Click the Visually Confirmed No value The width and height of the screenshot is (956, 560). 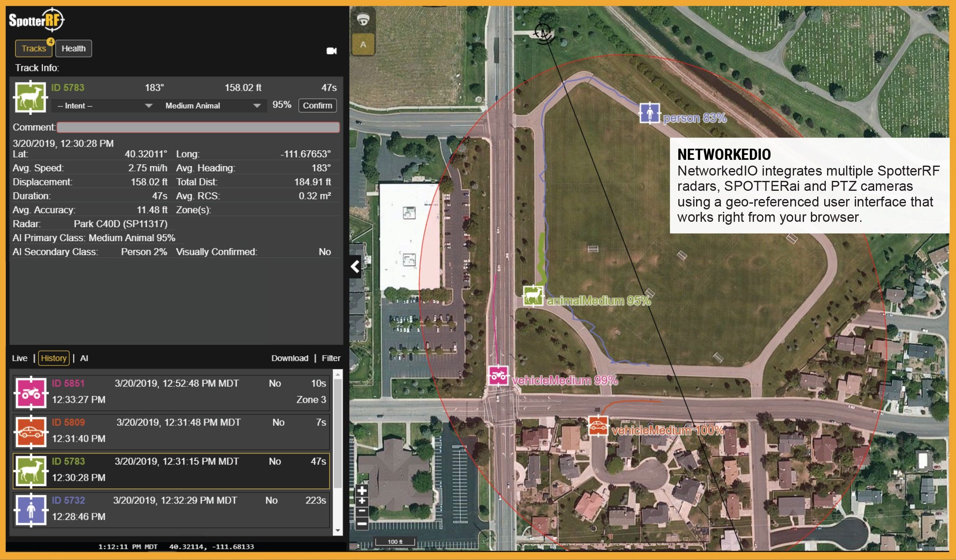point(325,252)
